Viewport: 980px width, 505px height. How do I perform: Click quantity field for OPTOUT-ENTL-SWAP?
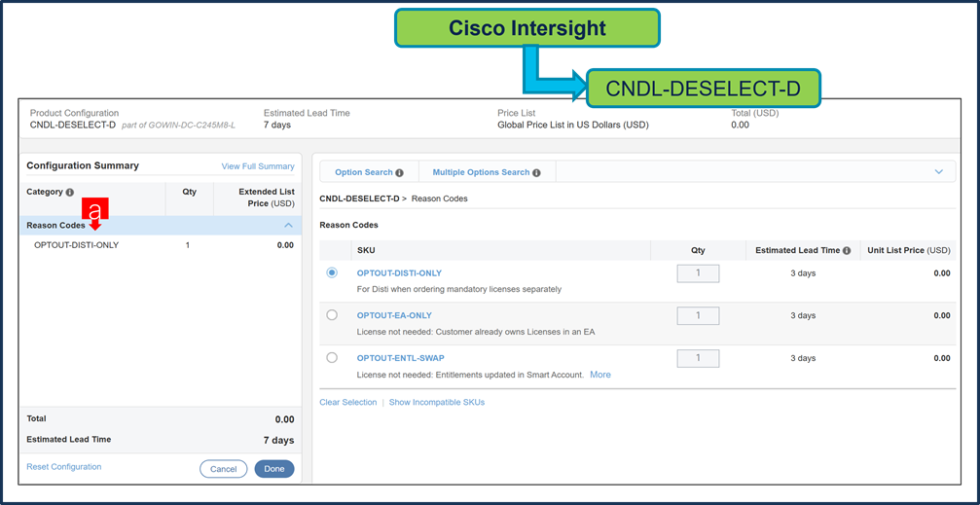click(698, 358)
